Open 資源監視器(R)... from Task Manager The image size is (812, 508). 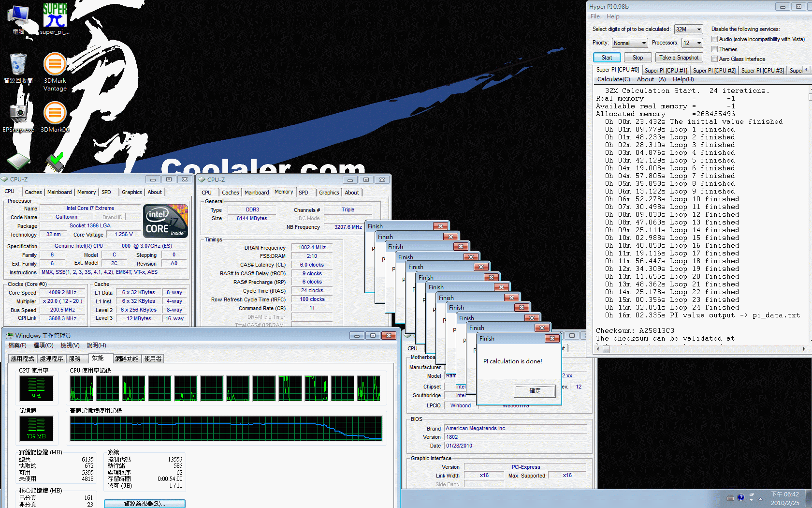point(145,504)
